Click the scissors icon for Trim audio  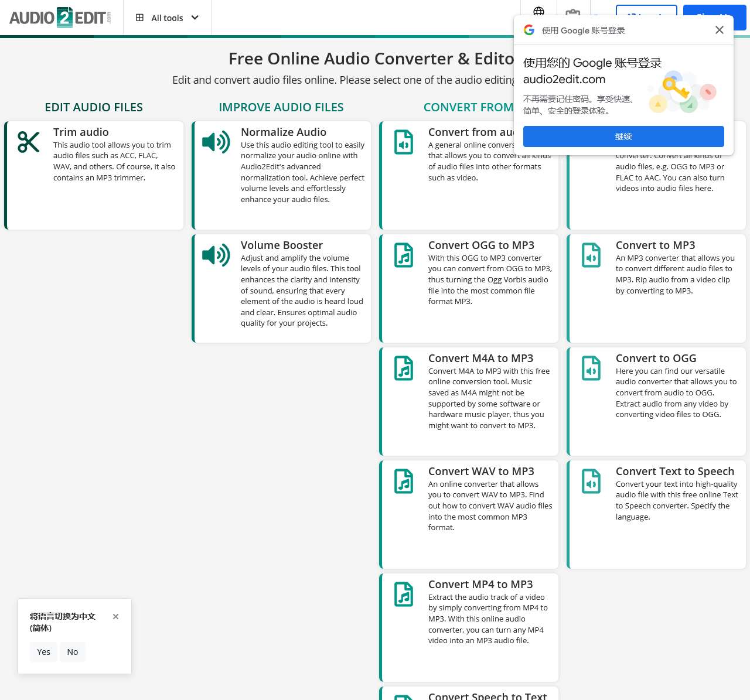coord(28,142)
